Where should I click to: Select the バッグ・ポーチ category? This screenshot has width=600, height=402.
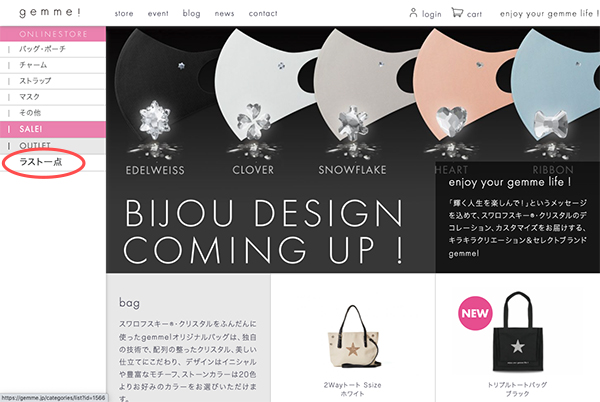(x=53, y=49)
